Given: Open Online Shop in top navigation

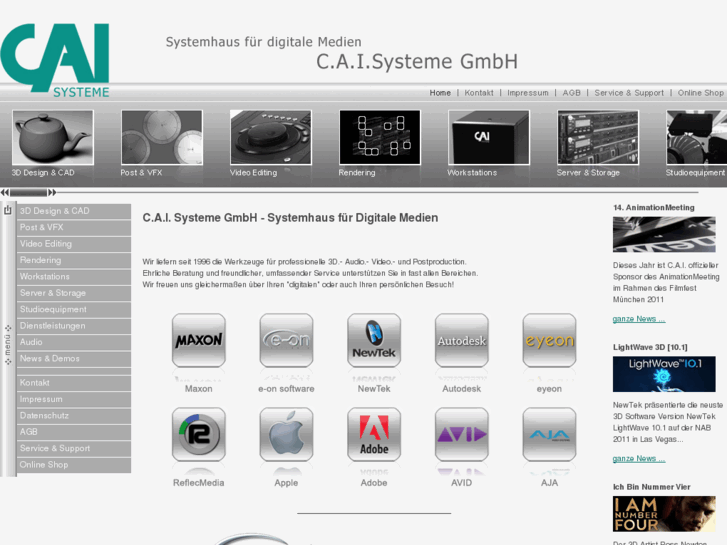Looking at the screenshot, I should [x=701, y=93].
